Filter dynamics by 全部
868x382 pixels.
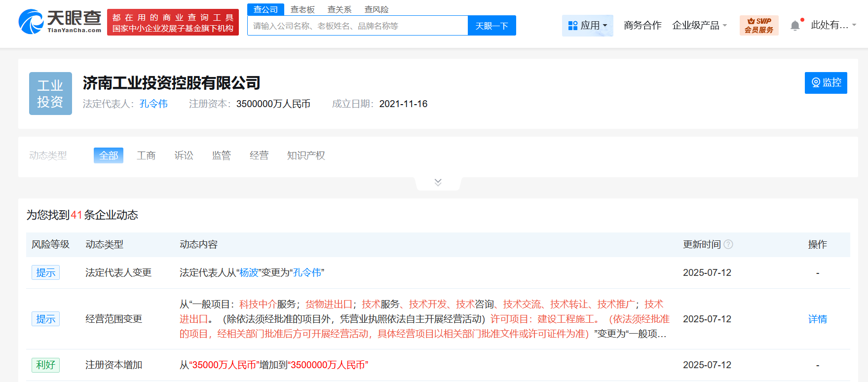point(109,155)
